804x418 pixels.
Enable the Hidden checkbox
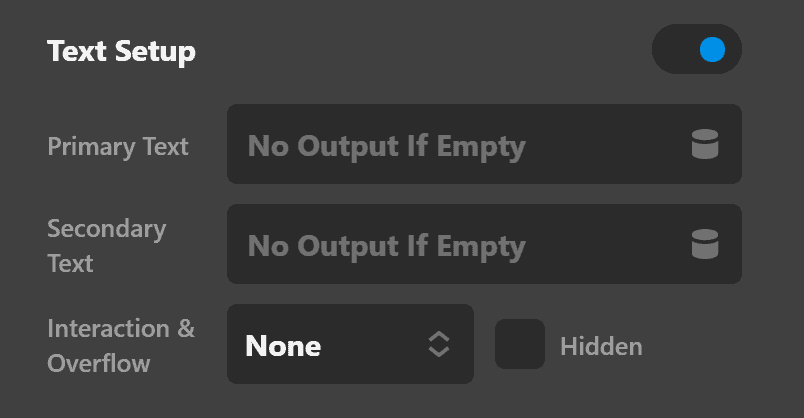tap(520, 344)
